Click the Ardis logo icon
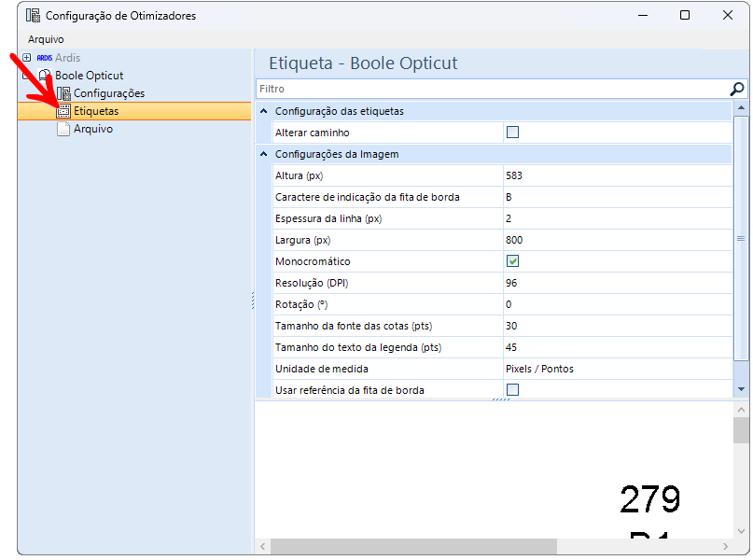This screenshot has width=753, height=560. pyautogui.click(x=44, y=58)
